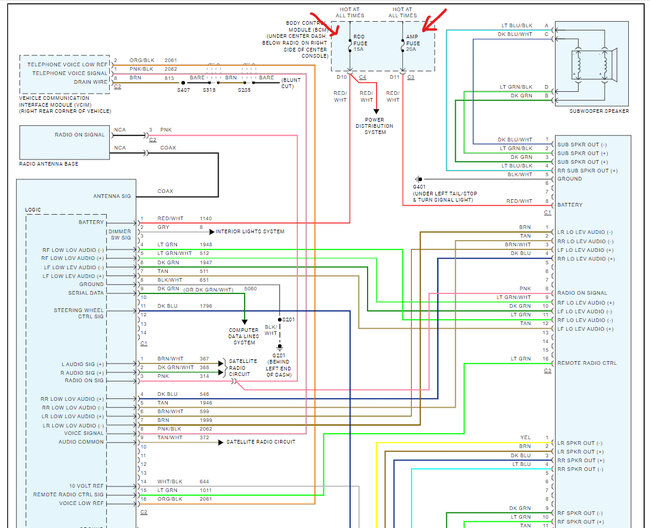This screenshot has width=650, height=528.
Task: Click TELEPHONE VOICE SIGNAL text
Action: click(x=70, y=73)
